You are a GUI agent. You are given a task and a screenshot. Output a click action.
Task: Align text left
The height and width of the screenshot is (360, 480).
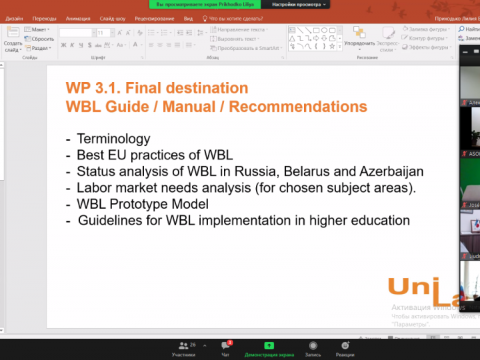click(x=151, y=45)
